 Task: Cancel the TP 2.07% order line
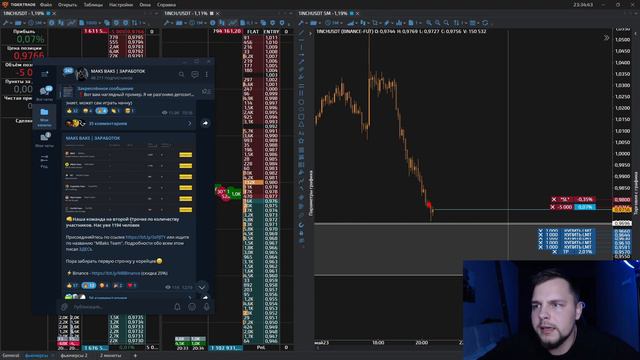tap(554, 252)
